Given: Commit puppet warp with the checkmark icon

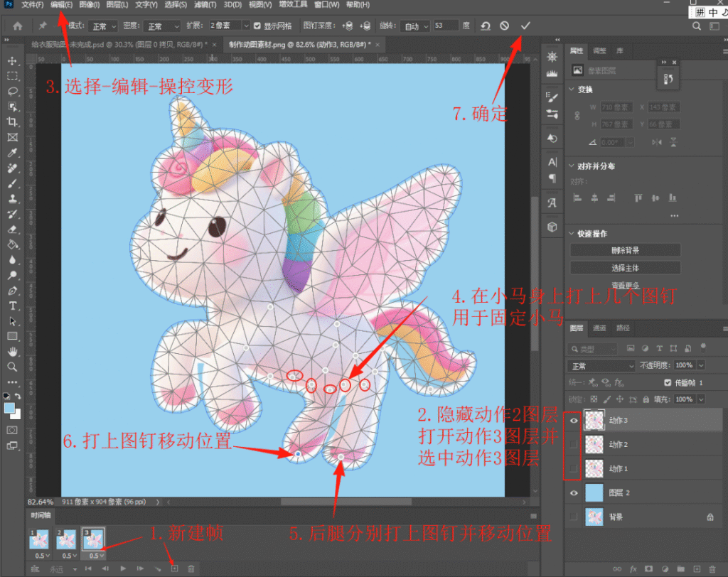Looking at the screenshot, I should click(525, 26).
